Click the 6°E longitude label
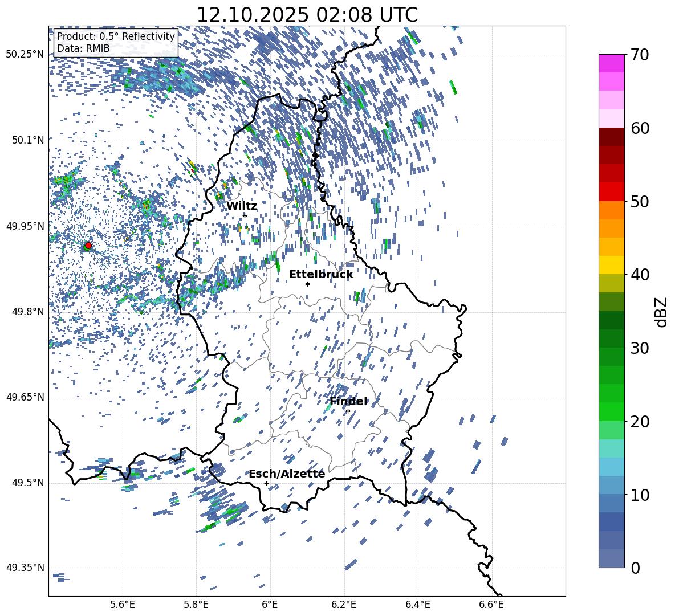 [270, 605]
